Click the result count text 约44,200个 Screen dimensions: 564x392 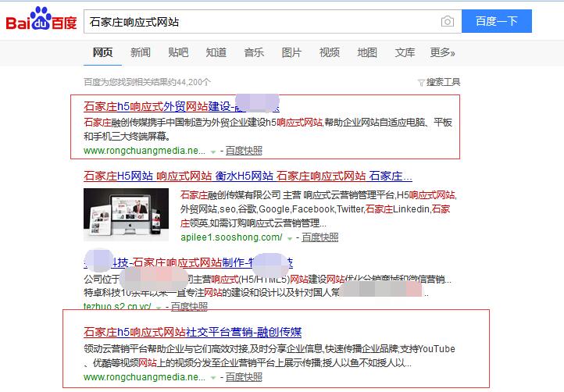coord(189,82)
